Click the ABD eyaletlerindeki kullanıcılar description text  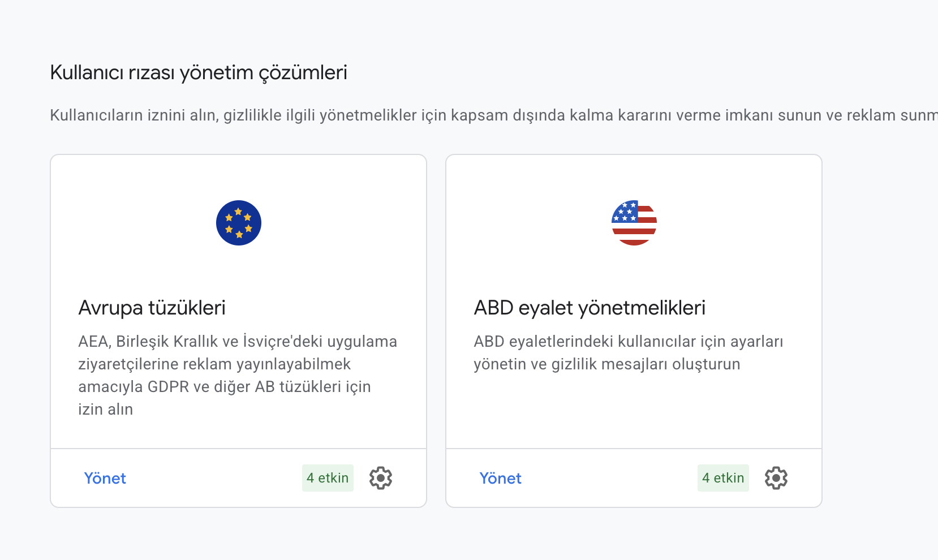pyautogui.click(x=629, y=352)
